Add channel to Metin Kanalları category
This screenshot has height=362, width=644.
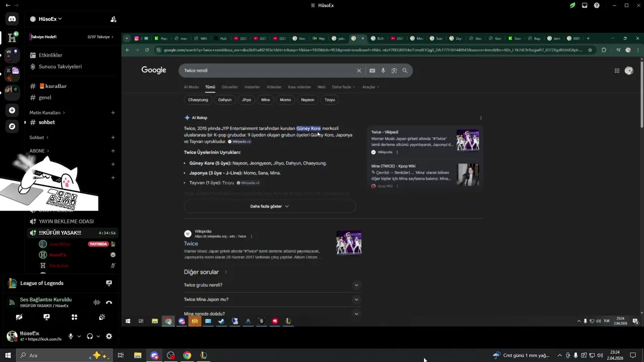coord(113,113)
